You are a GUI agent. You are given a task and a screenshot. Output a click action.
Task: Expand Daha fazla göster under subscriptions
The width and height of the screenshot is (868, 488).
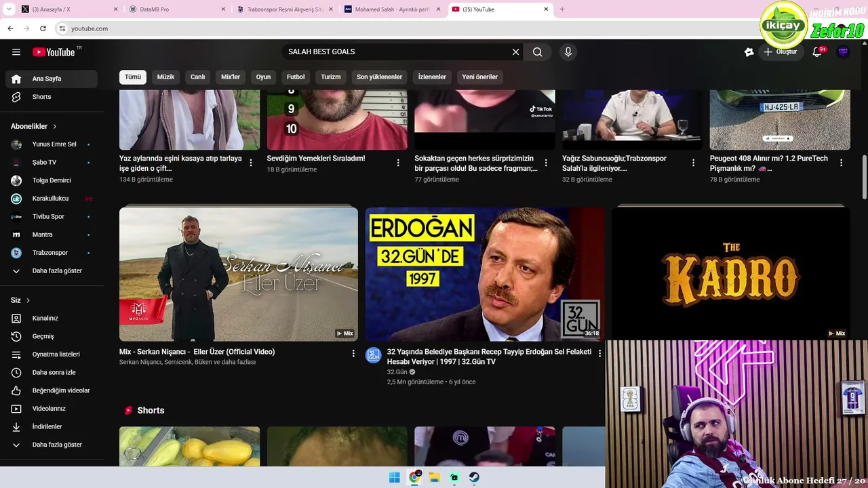(52, 271)
